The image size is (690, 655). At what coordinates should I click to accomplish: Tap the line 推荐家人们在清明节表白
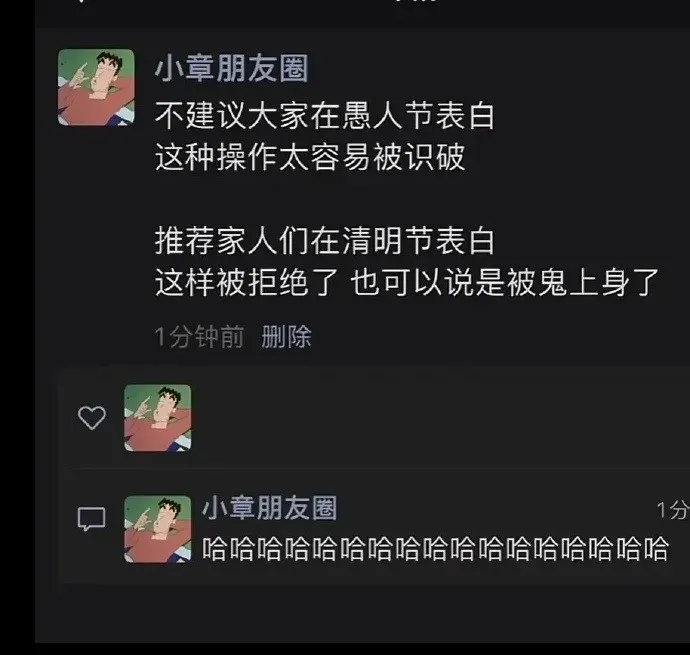click(x=325, y=241)
